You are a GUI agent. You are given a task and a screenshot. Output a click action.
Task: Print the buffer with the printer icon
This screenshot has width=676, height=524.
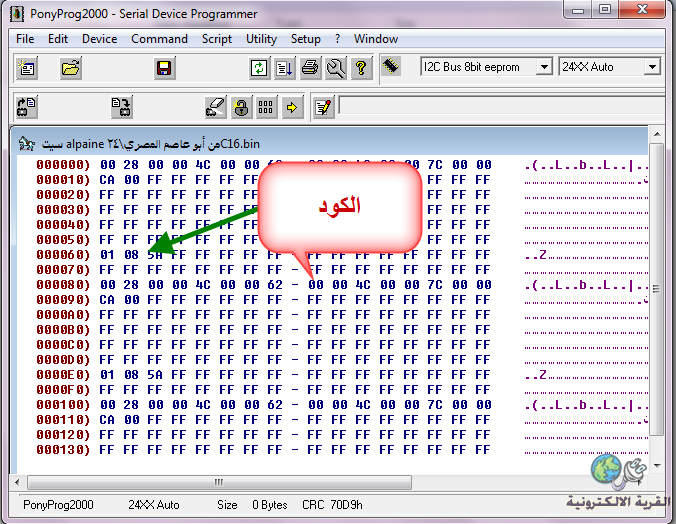click(310, 68)
